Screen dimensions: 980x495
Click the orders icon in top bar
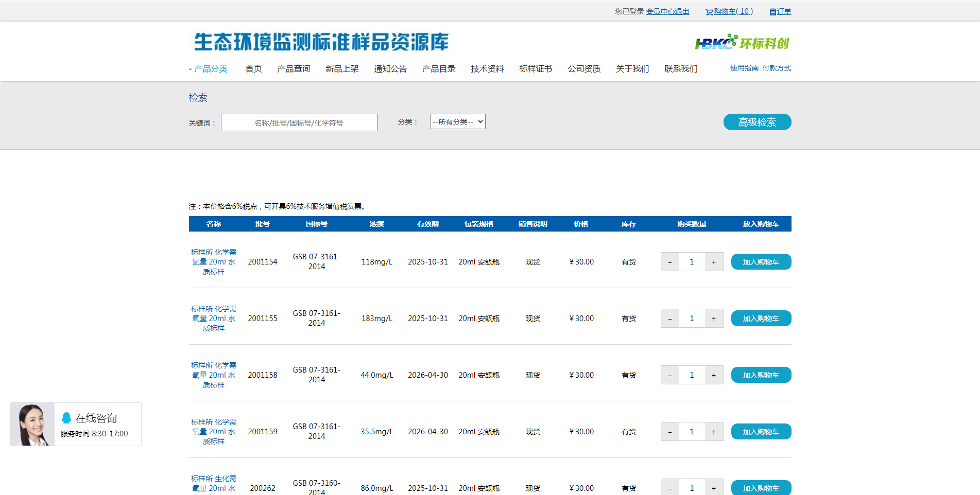[x=772, y=12]
